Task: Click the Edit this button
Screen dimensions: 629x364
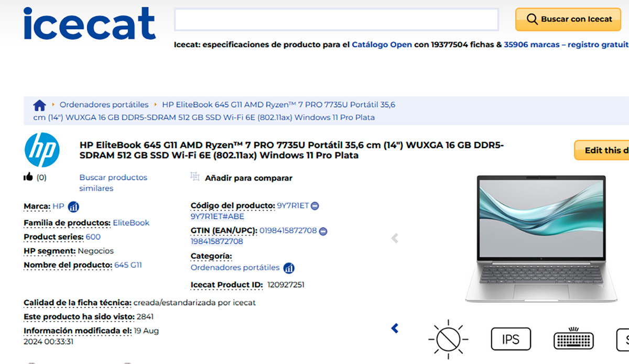Action: coord(602,150)
